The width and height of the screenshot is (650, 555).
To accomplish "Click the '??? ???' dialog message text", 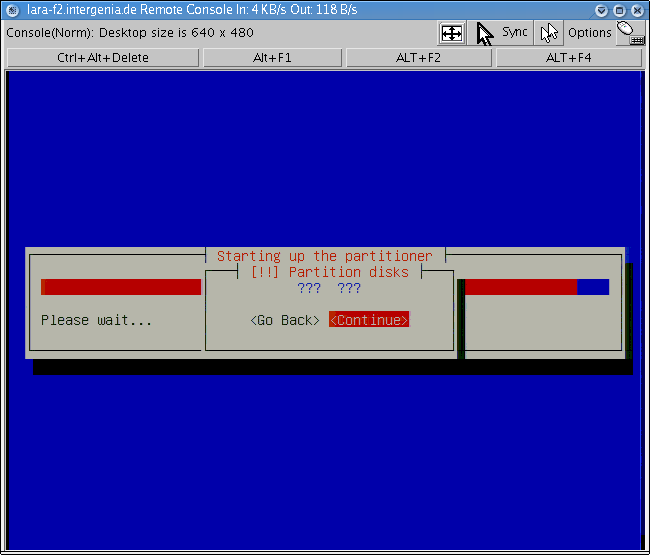I will [x=329, y=288].
